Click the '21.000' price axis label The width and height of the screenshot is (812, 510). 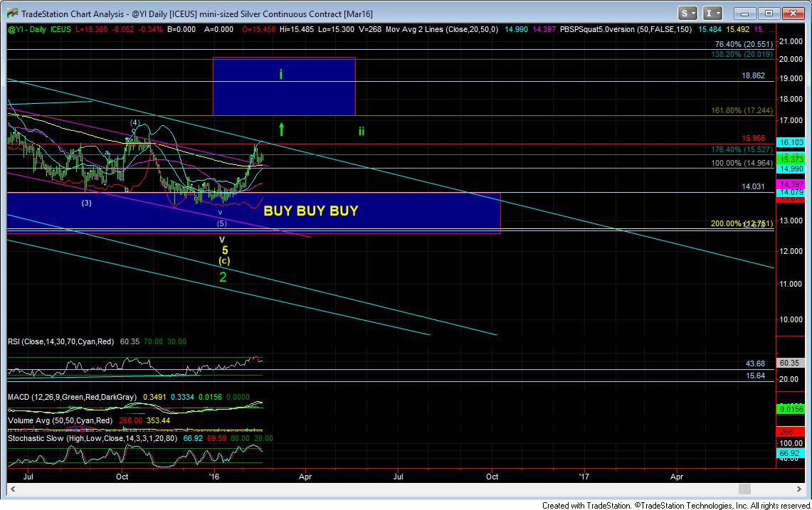pos(791,41)
